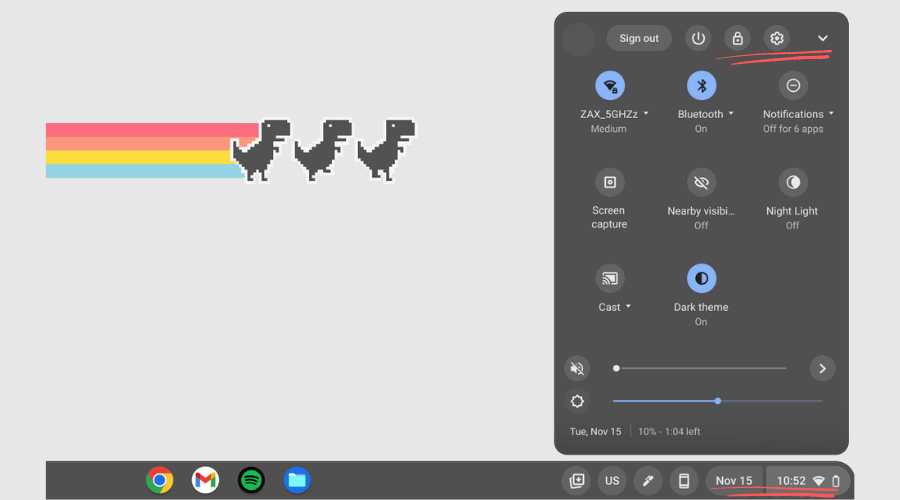Viewport: 900px width, 500px height.
Task: Click the brightness sun icon
Action: [577, 401]
